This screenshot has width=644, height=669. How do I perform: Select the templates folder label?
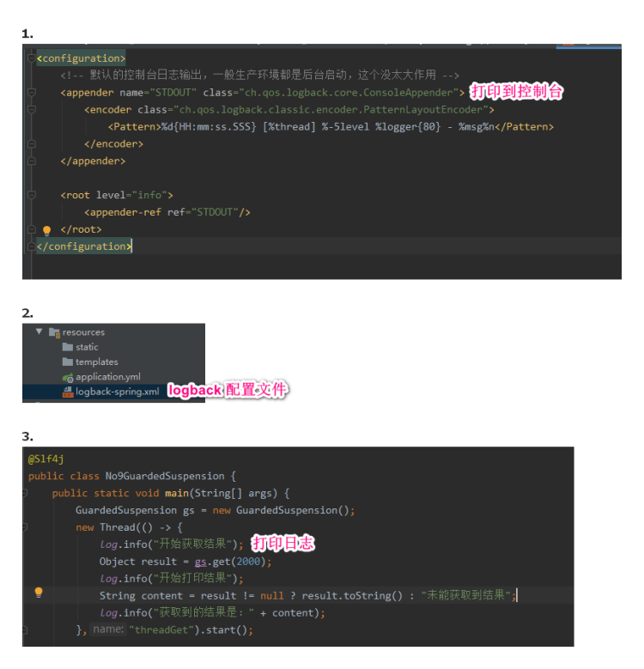[97, 362]
